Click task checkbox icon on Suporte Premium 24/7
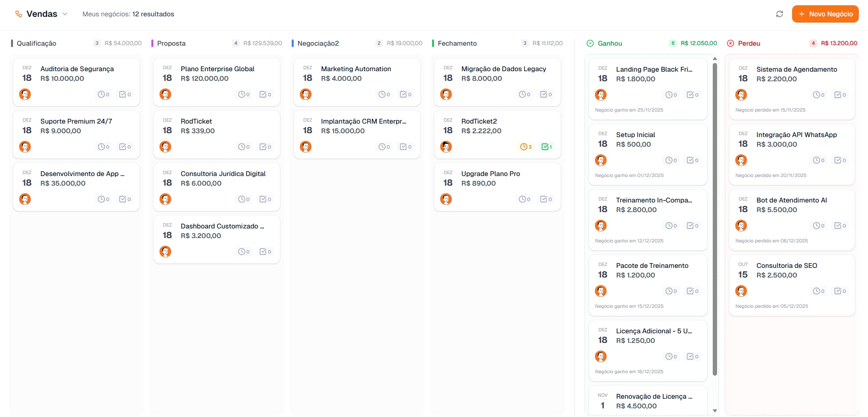This screenshot has width=868, height=417. click(x=123, y=147)
